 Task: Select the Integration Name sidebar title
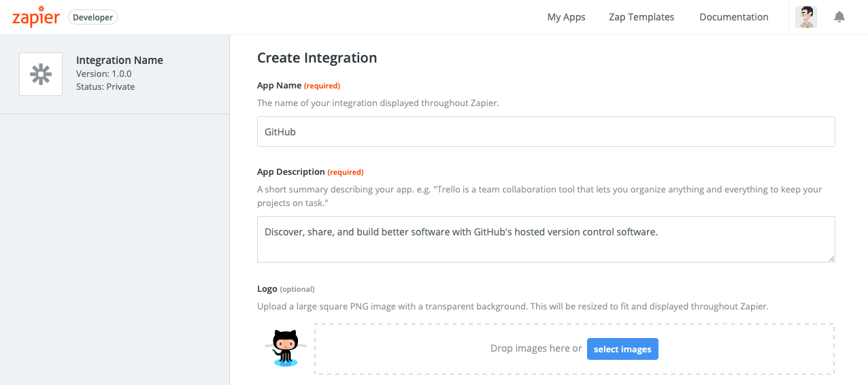(120, 61)
